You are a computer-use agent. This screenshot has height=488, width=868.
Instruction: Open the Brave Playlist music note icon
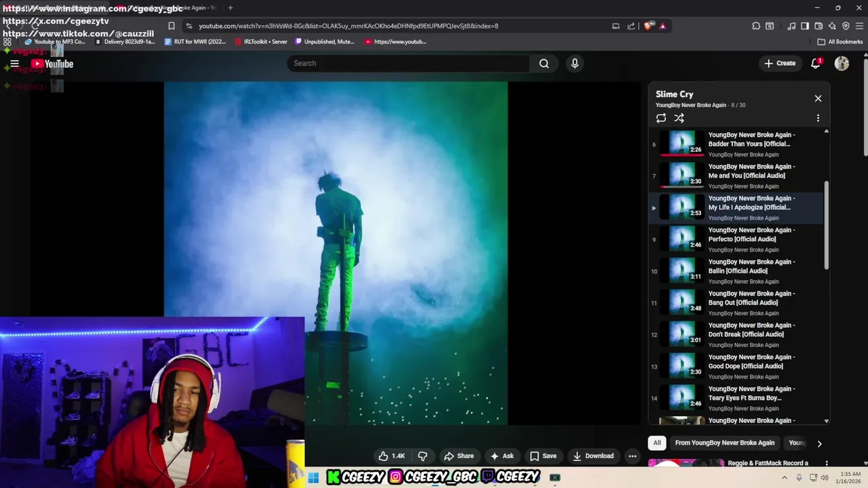[x=791, y=26]
